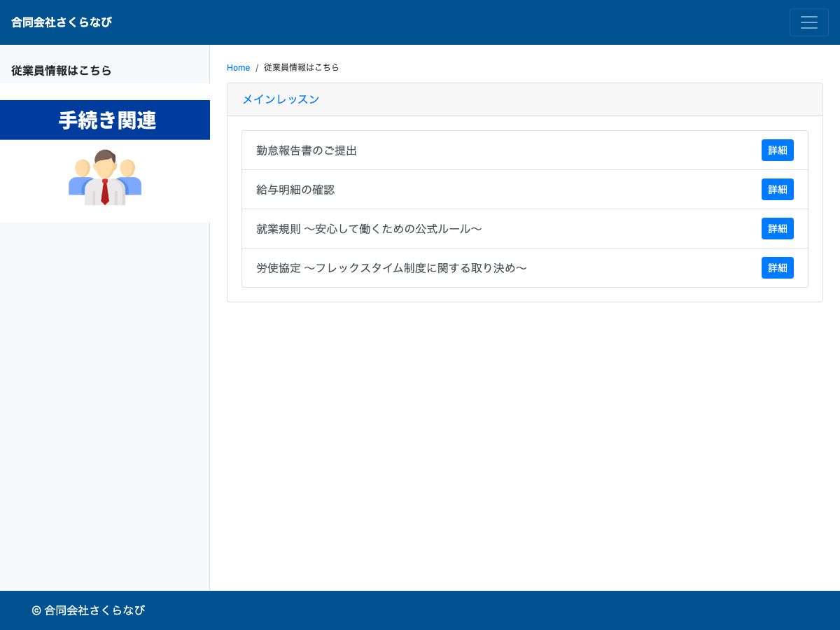
Task: Click the 手続き関連 sidebar banner
Action: 105,120
